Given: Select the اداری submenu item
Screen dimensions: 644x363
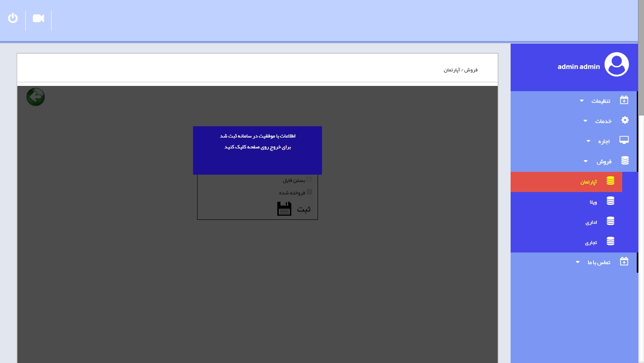Looking at the screenshot, I should tap(591, 222).
